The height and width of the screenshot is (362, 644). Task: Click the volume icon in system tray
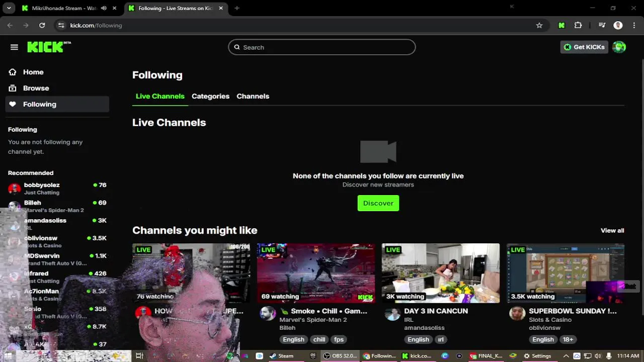click(598, 356)
